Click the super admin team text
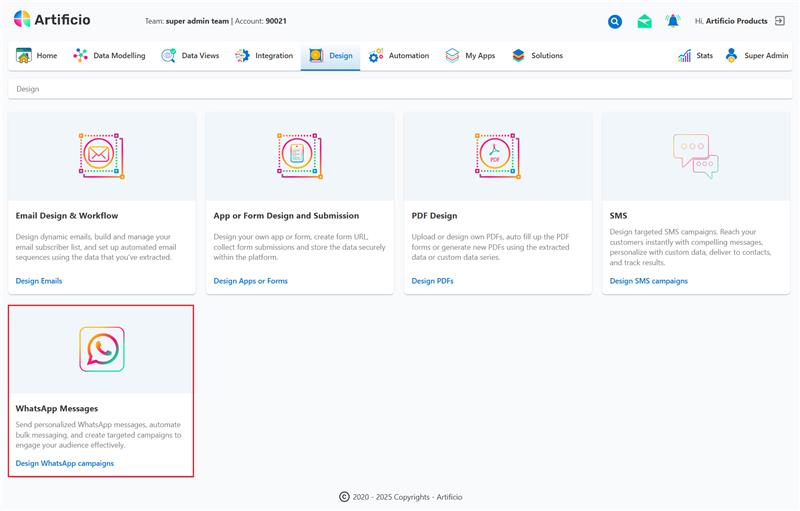The image size is (800, 511). coord(197,21)
